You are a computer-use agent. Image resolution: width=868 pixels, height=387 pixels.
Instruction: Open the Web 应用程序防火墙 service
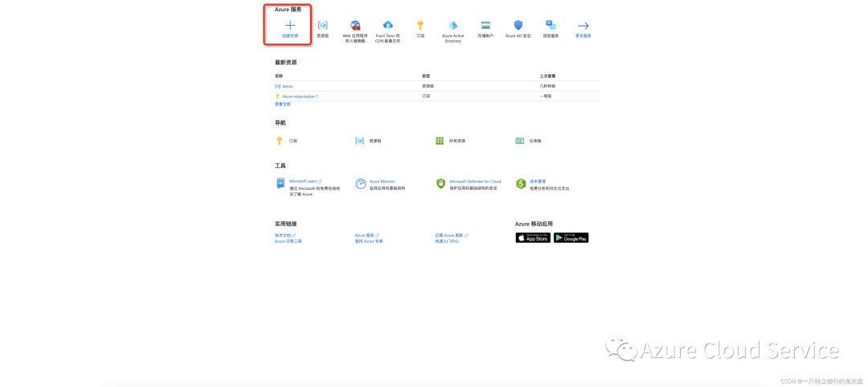pyautogui.click(x=355, y=31)
